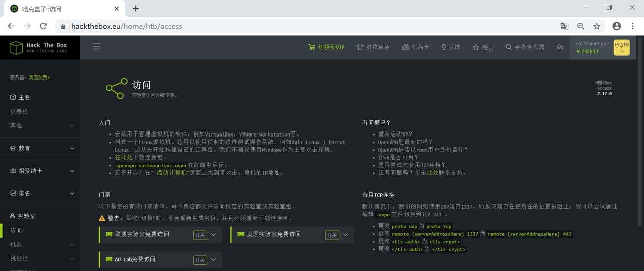The width and height of the screenshot is (644, 271).
Task: Open Chrome three-dot menu
Action: pos(633,26)
